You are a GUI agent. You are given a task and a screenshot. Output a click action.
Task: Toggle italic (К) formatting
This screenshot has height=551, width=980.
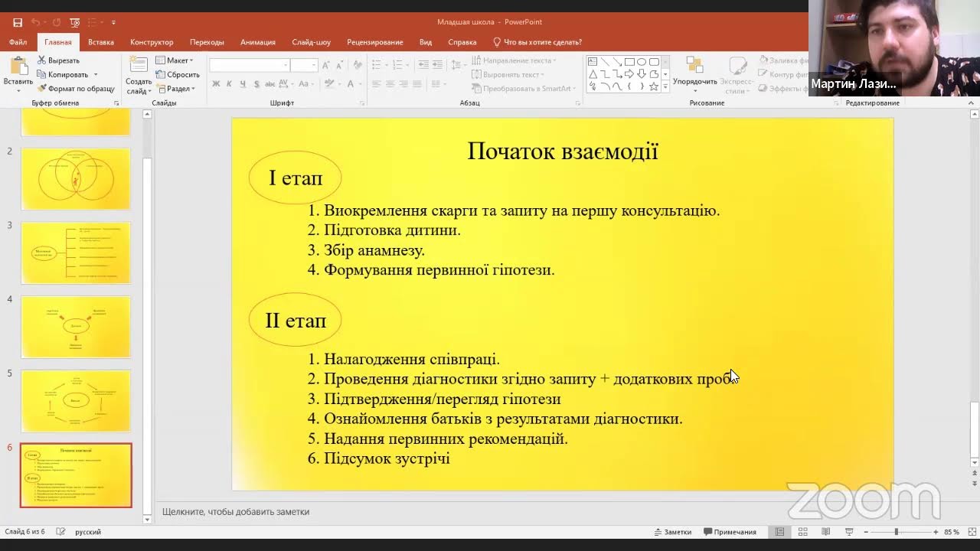[x=230, y=84]
